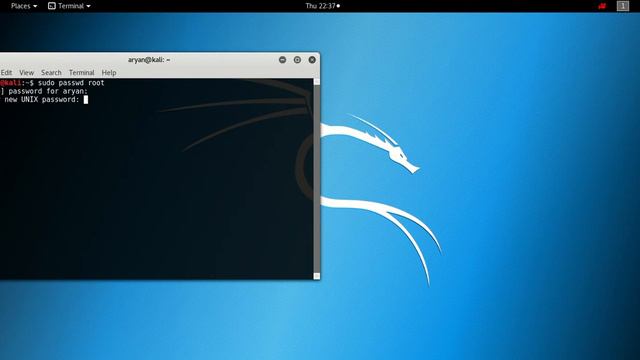This screenshot has width=640, height=360.
Task: Click the terminal vertical scrollbar track
Action: (316, 180)
